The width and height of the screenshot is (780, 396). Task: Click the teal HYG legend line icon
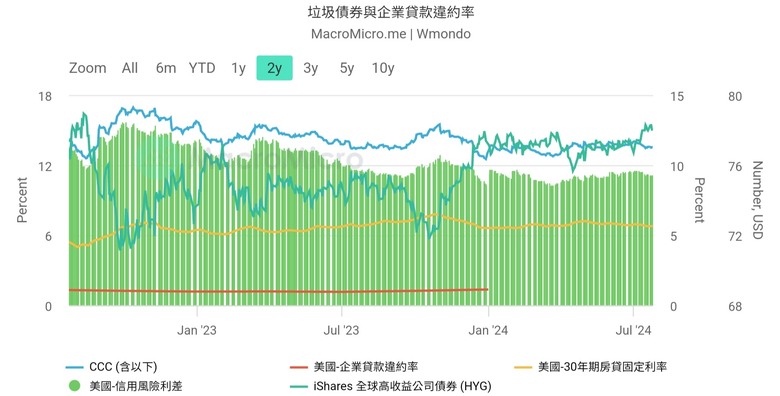pos(298,386)
